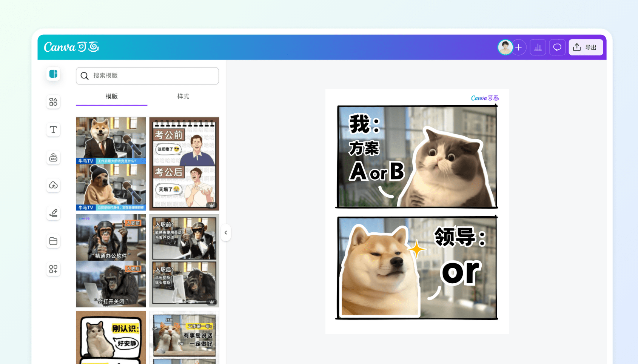Select the Draw pencil tool
Screen dimensions: 638x364
click(x=53, y=213)
